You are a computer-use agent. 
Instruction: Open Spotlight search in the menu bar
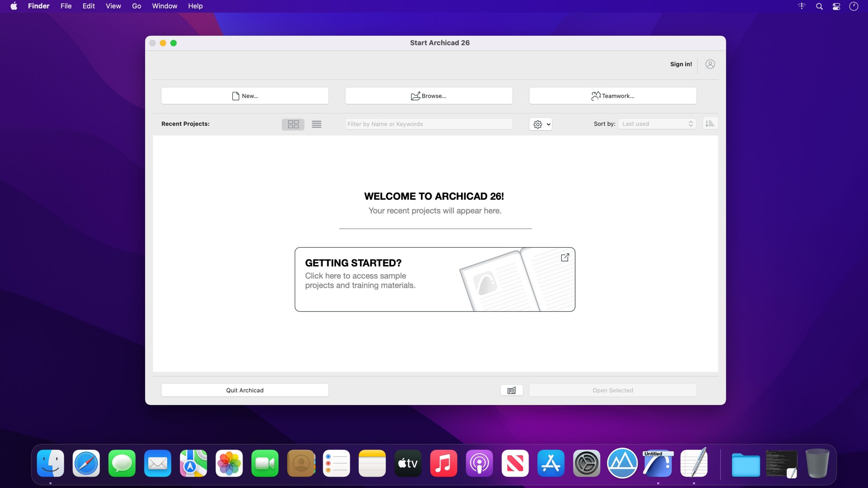click(x=819, y=6)
